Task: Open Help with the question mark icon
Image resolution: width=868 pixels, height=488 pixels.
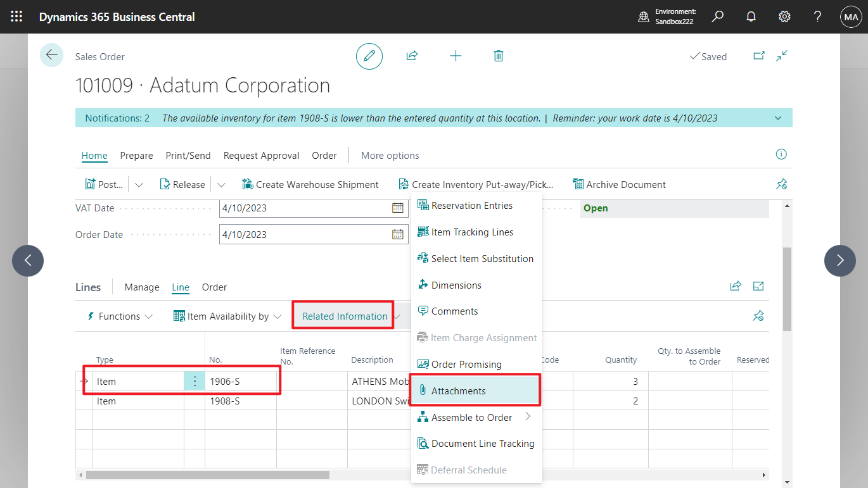Action: (817, 16)
